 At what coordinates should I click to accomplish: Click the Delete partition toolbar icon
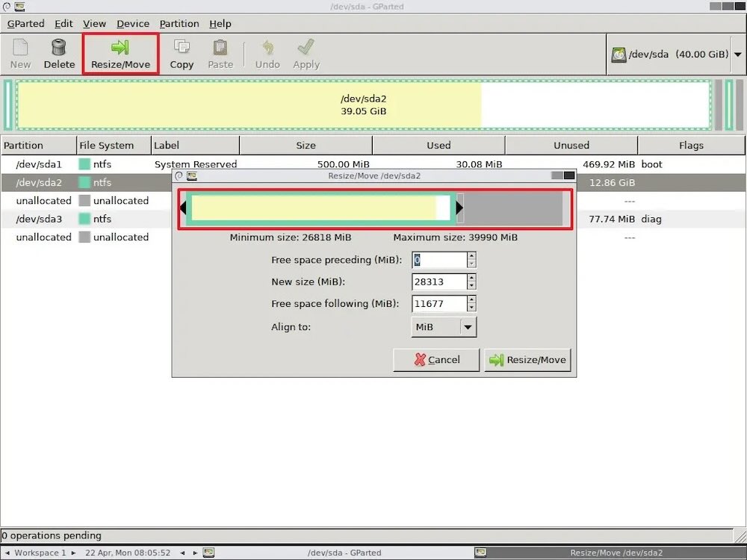[59, 54]
